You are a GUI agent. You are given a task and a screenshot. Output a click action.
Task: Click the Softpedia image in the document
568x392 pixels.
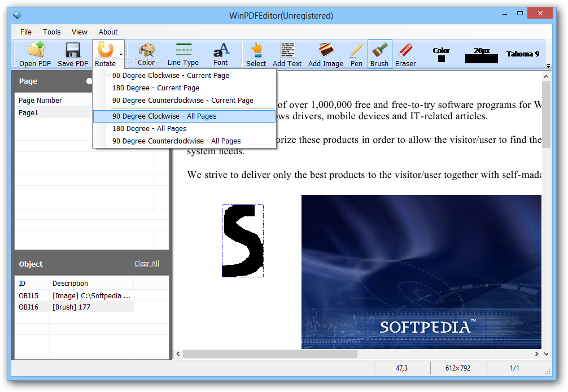coord(421,272)
